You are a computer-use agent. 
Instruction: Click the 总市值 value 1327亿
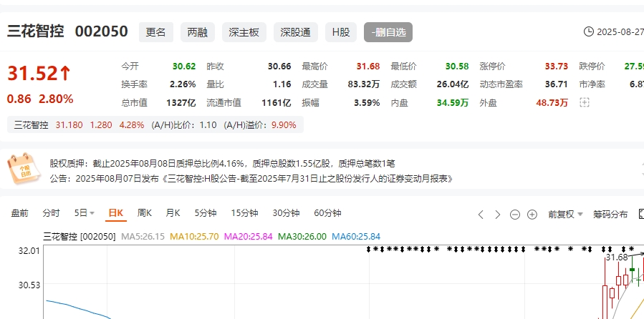[181, 102]
